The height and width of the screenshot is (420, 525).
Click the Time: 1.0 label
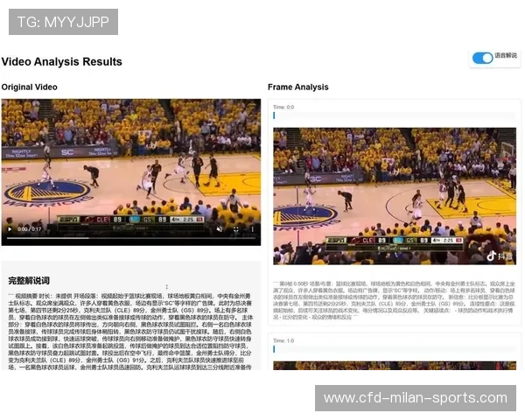click(x=283, y=340)
